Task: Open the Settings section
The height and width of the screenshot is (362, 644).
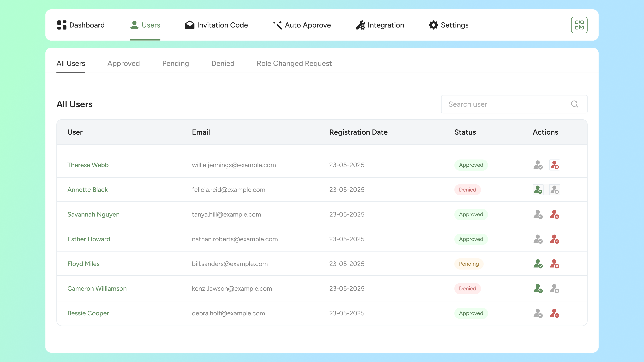Action: coord(449,25)
